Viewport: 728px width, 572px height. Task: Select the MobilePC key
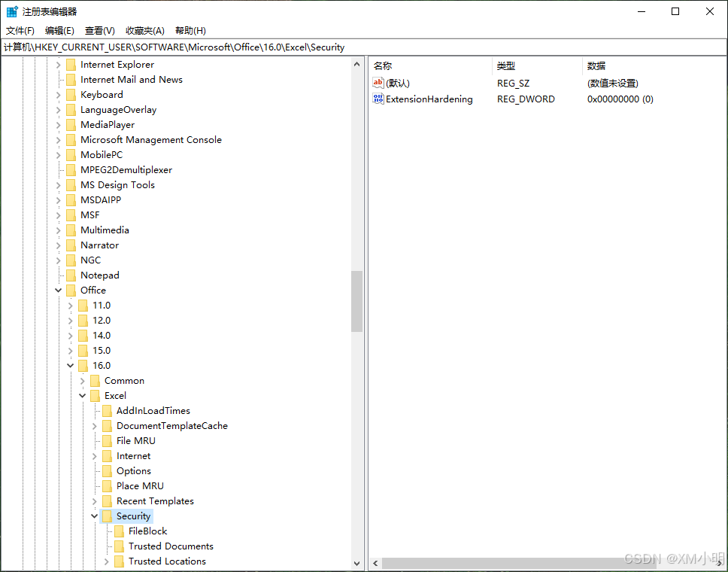102,155
